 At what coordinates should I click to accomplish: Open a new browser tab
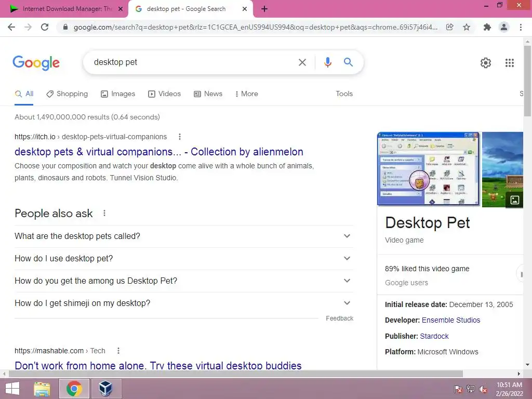click(264, 9)
